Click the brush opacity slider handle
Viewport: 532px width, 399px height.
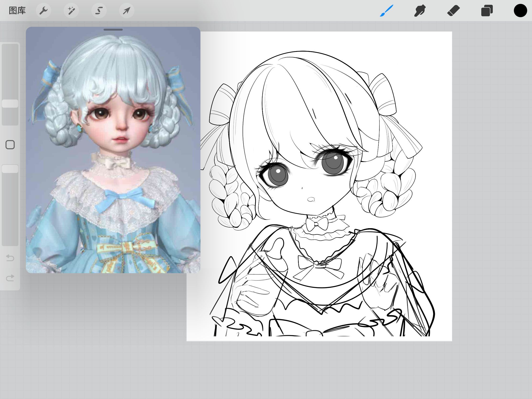[10, 169]
